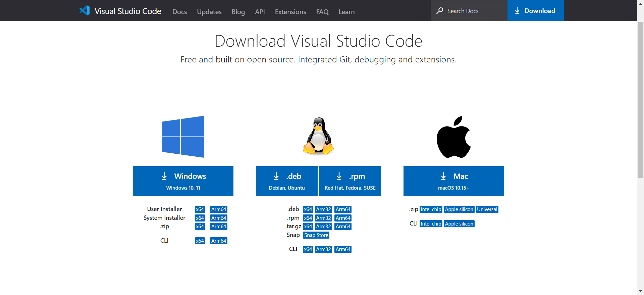Select System Installer x64 download
Viewport: 644px width, 295px height.
(x=200, y=218)
